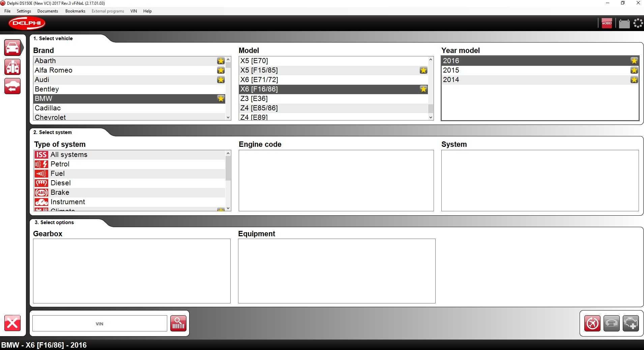Select Audi brand

click(129, 80)
